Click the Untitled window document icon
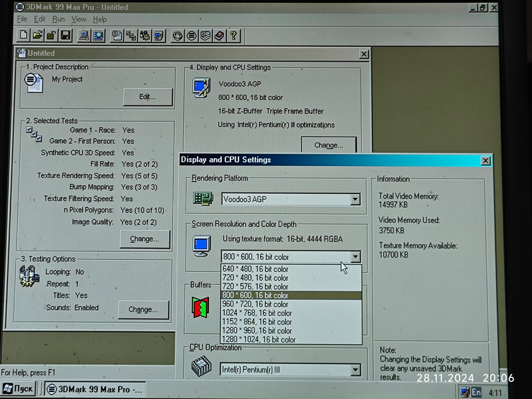Viewport: 532px width, 399px height. [x=21, y=53]
